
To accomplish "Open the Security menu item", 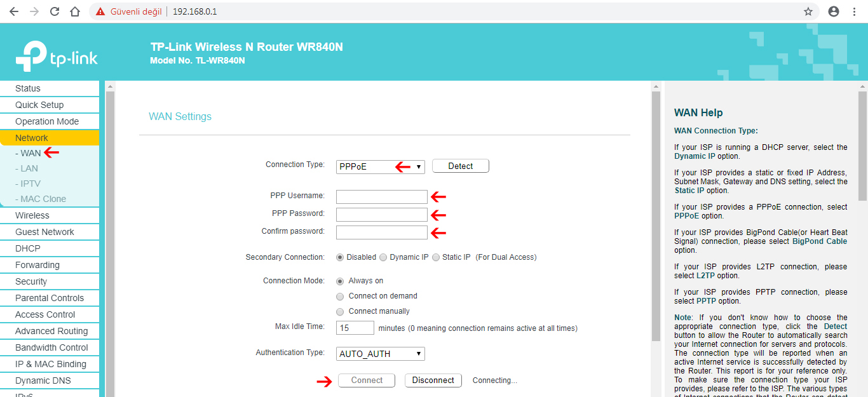I will coord(50,281).
